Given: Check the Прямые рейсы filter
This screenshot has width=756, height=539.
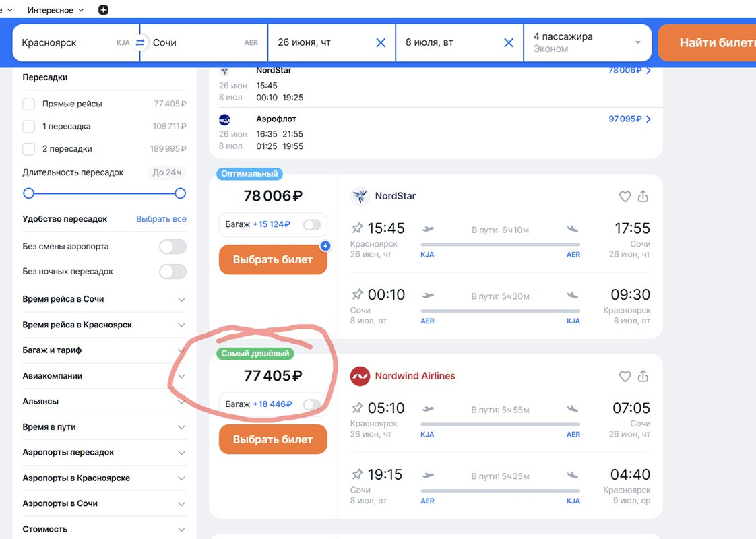Looking at the screenshot, I should coord(29,104).
